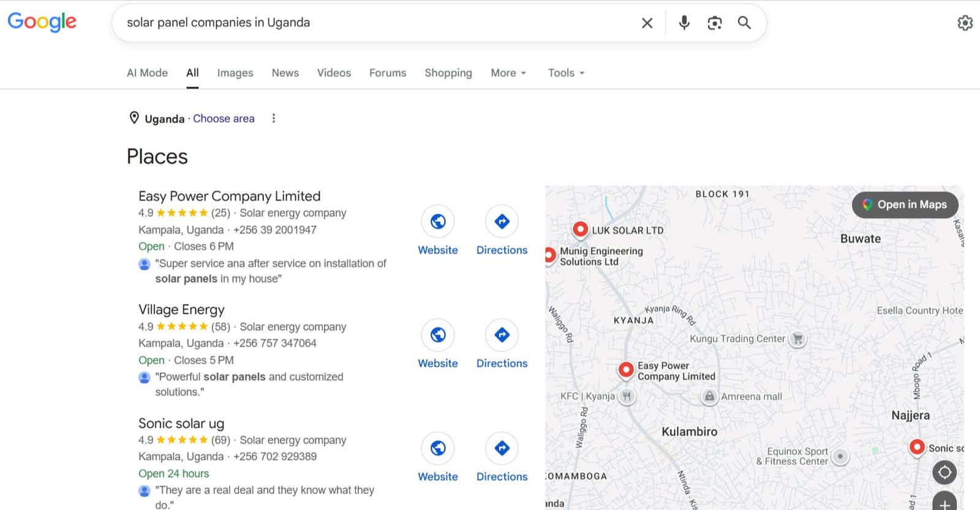The height and width of the screenshot is (510, 980).
Task: Click Website label under Easy Power Company
Action: [x=438, y=250]
